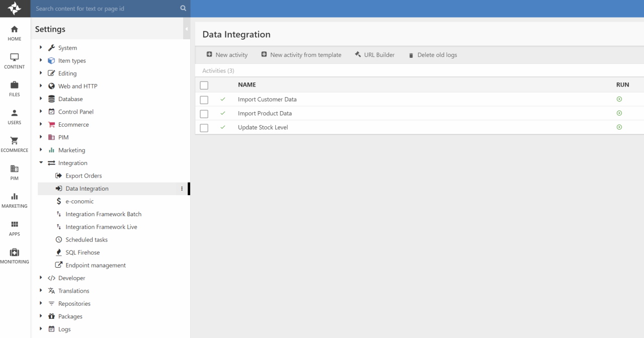Click the New activity button
Viewport: 644px width, 338px height.
click(227, 55)
